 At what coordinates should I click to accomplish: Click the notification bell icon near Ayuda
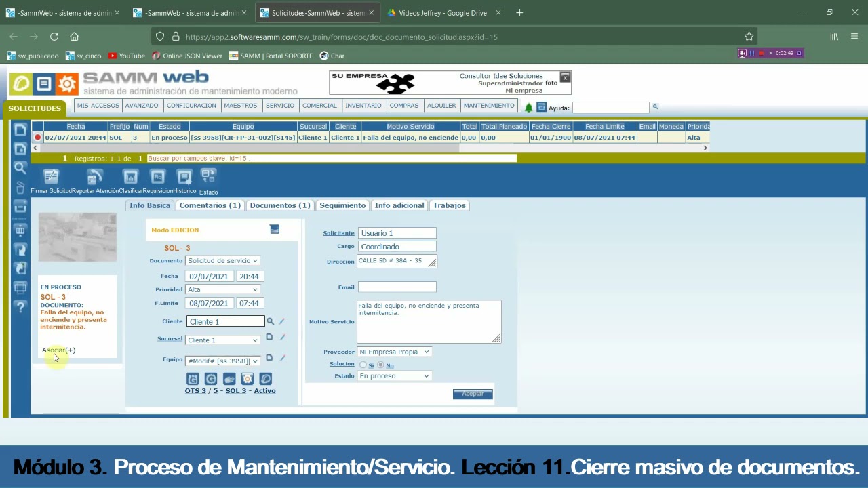tap(529, 107)
